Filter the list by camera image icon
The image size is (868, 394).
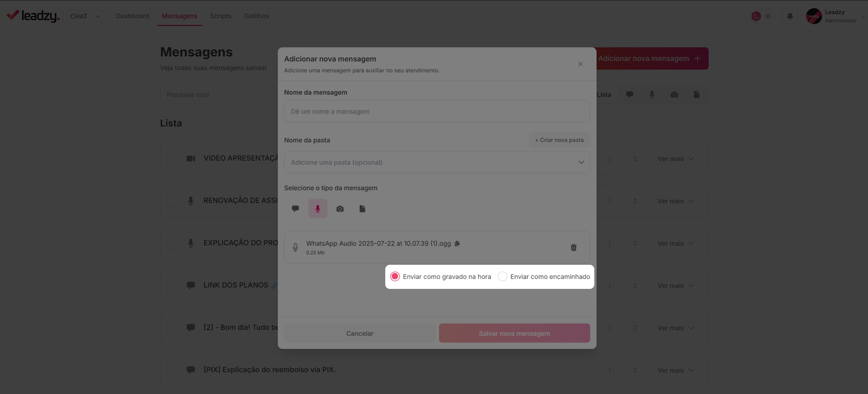[x=674, y=95]
